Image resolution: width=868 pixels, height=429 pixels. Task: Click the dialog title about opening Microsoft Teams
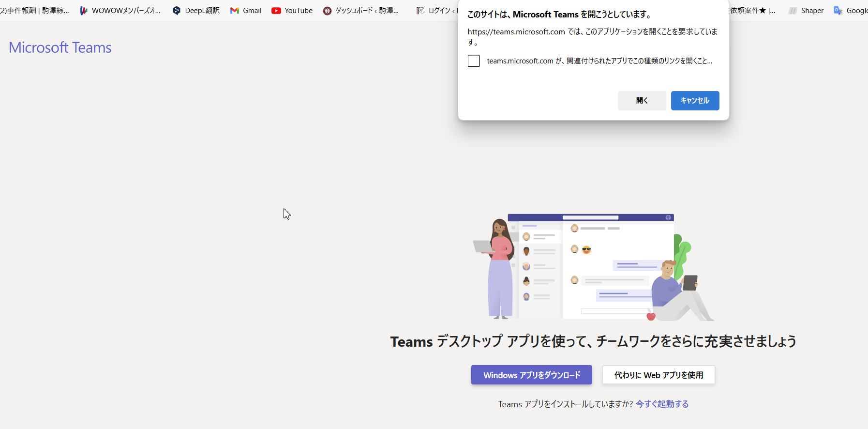point(559,15)
